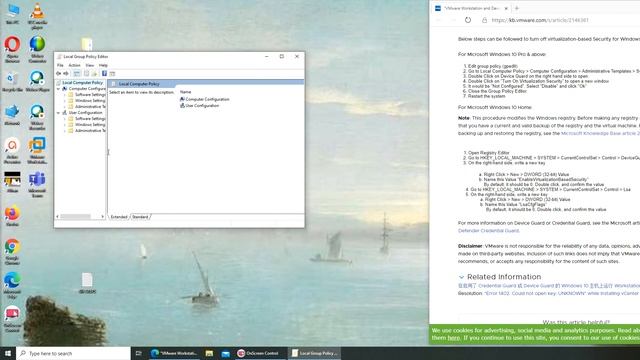This screenshot has height=360, width=640.
Task: Open Google Chrome desktop shortcut
Action: tap(12, 252)
